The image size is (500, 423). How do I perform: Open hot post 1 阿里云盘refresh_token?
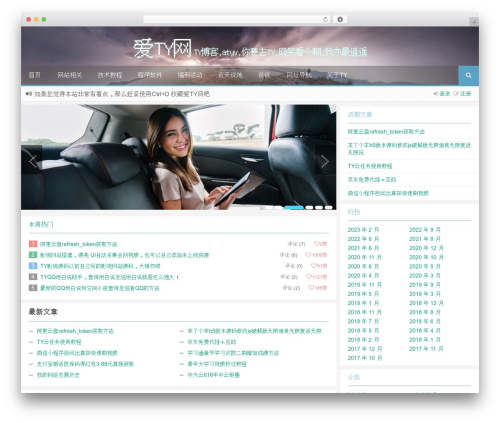pos(78,244)
